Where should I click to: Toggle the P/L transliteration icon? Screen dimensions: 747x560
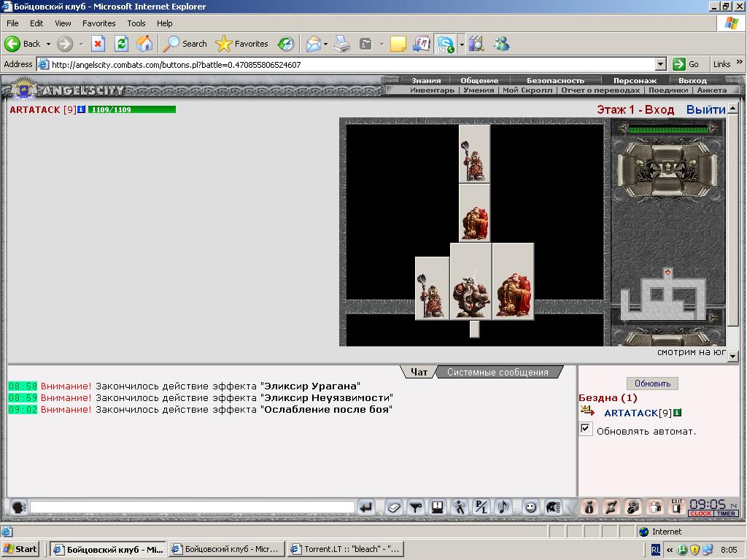point(481,507)
